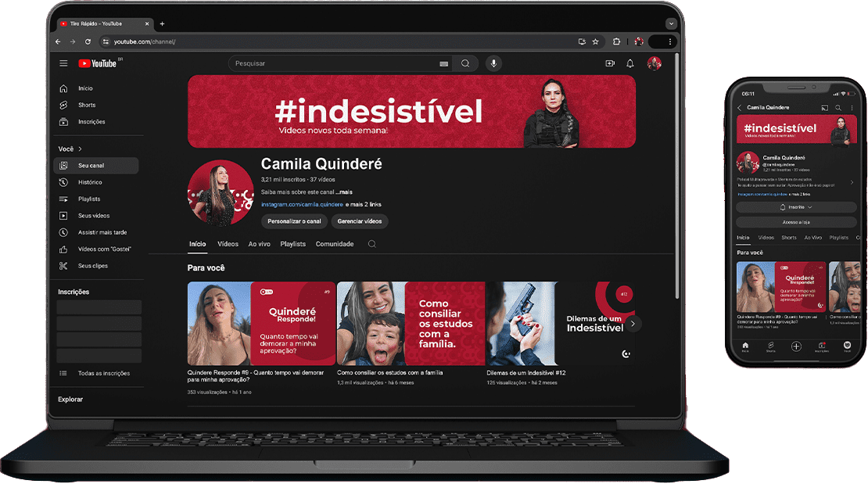
Task: Expand channel description with ...mais
Action: tap(345, 192)
